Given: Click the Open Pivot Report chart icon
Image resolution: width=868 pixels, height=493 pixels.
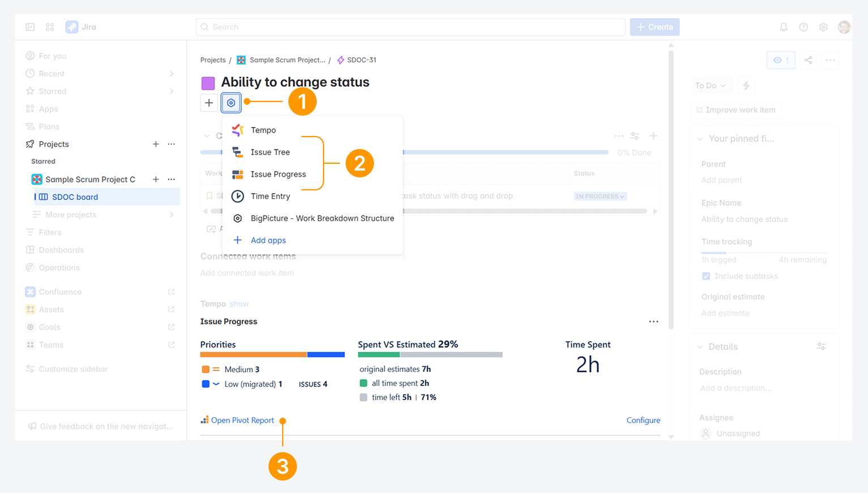Looking at the screenshot, I should [x=205, y=420].
